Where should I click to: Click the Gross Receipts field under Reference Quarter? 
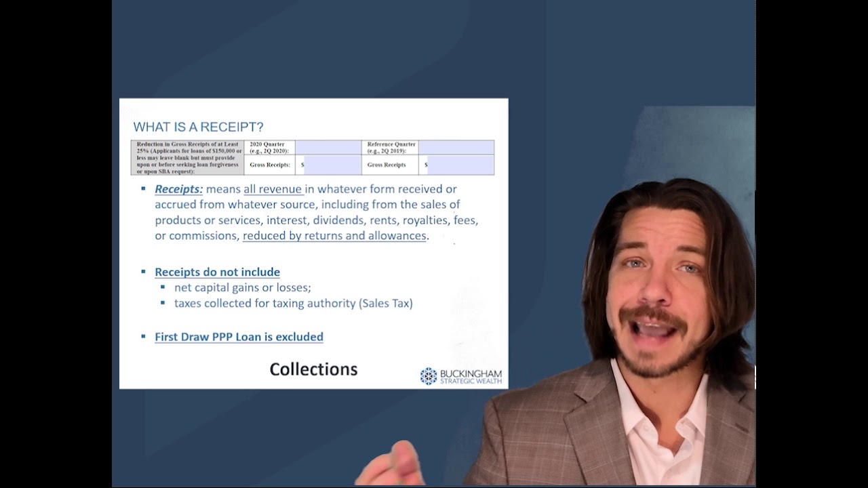pyautogui.click(x=460, y=165)
